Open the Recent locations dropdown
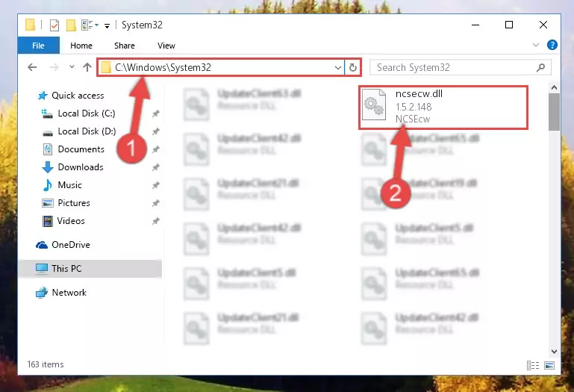 point(72,66)
